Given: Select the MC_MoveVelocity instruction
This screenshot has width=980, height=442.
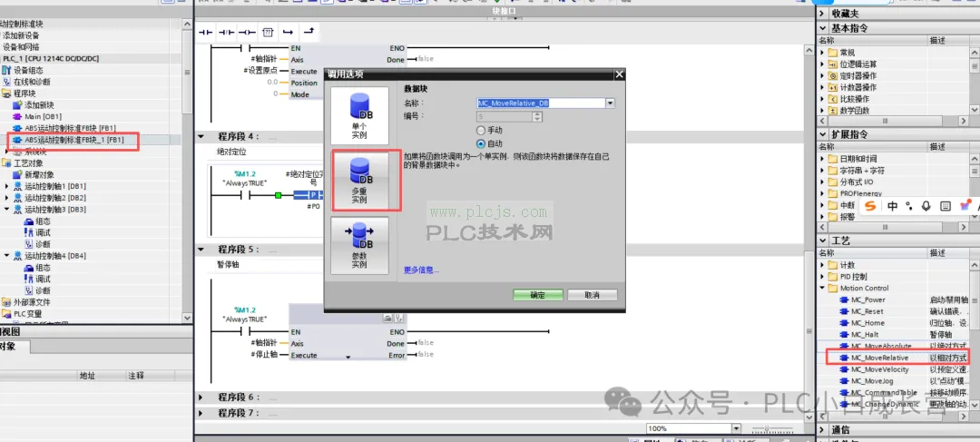Looking at the screenshot, I should [x=879, y=369].
